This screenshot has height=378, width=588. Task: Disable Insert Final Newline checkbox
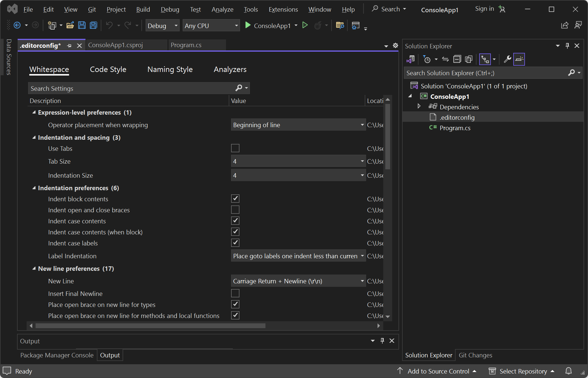point(235,293)
